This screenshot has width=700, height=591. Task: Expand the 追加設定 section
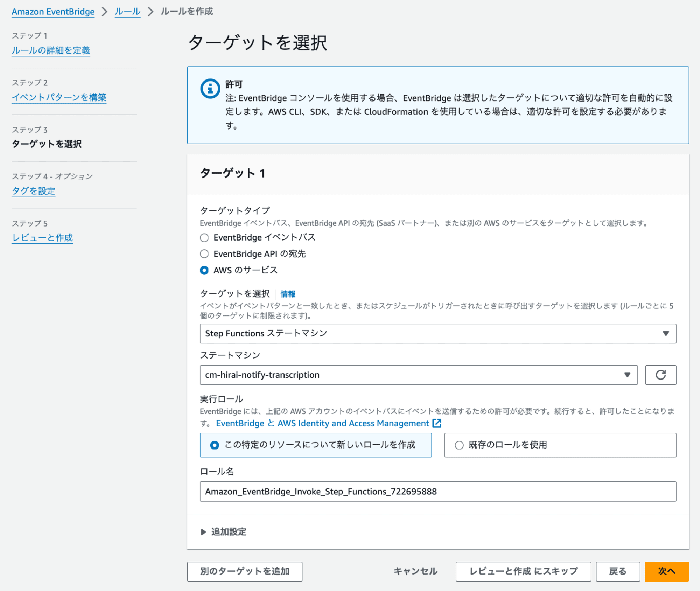click(223, 532)
